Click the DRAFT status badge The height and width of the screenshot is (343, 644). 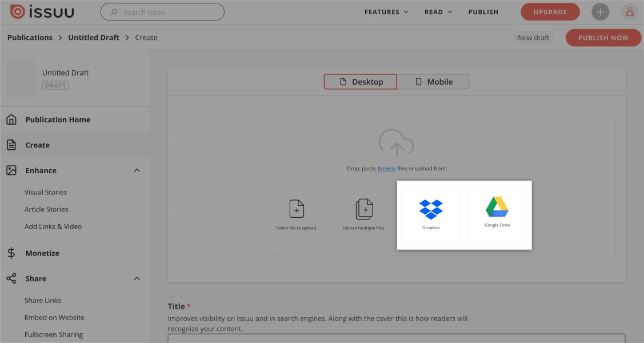(x=55, y=85)
